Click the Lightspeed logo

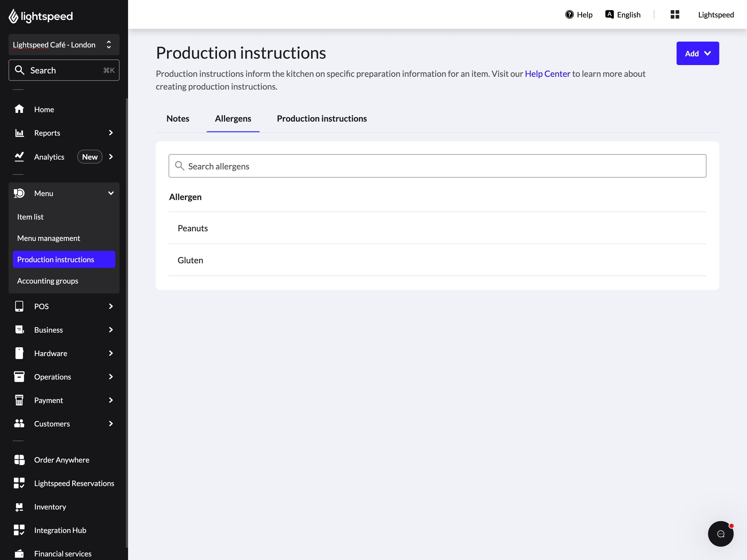coord(40,16)
